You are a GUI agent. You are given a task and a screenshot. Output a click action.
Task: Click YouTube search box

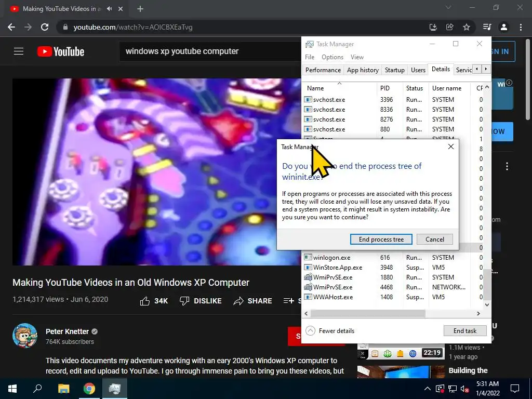[x=210, y=51]
